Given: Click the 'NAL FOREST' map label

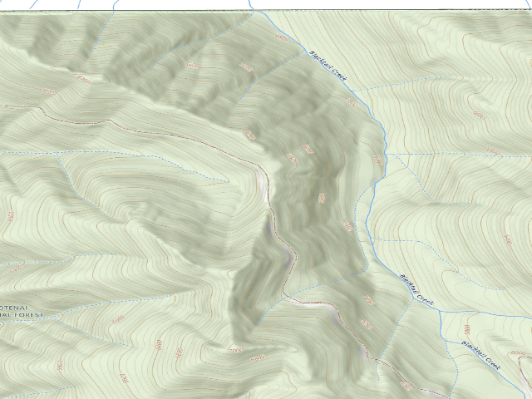Looking at the screenshot, I should point(22,314).
